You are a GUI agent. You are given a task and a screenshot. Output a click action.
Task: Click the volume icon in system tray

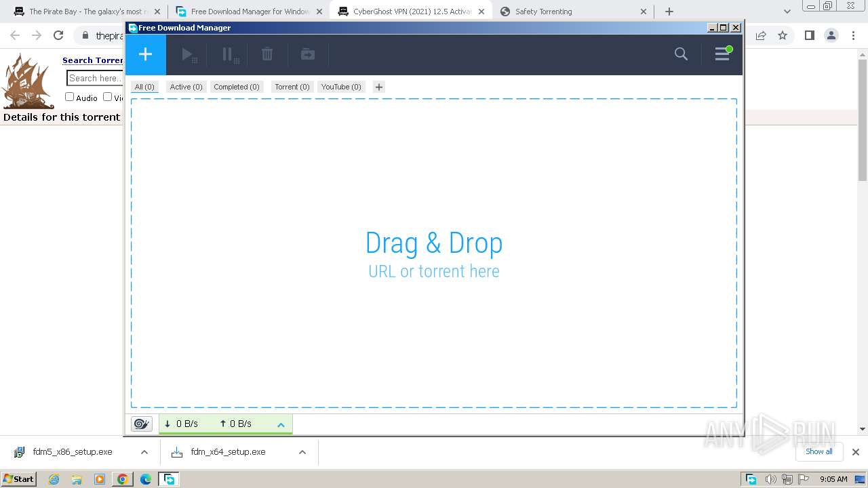point(771,479)
